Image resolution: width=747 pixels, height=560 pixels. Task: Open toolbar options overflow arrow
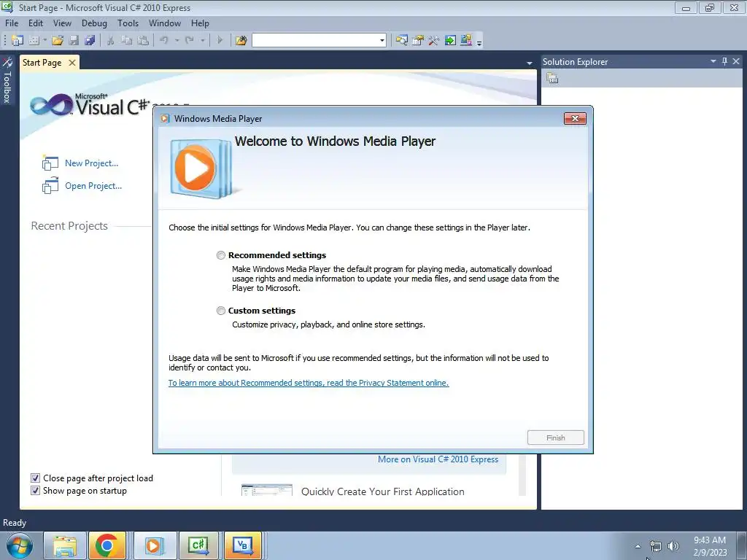coord(479,42)
